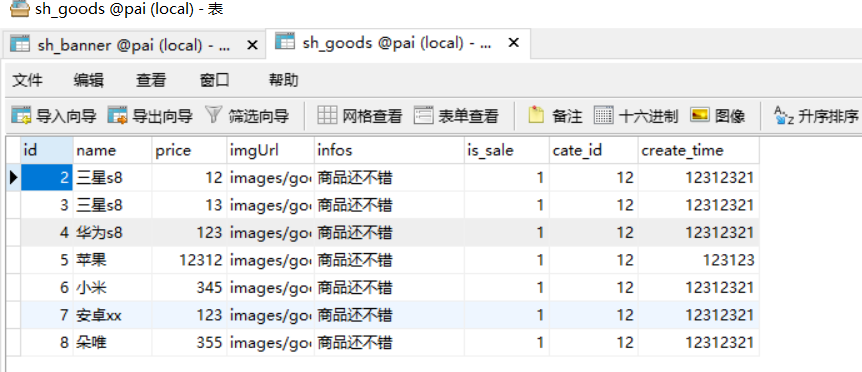Select the id cell with value 8

tap(47, 342)
